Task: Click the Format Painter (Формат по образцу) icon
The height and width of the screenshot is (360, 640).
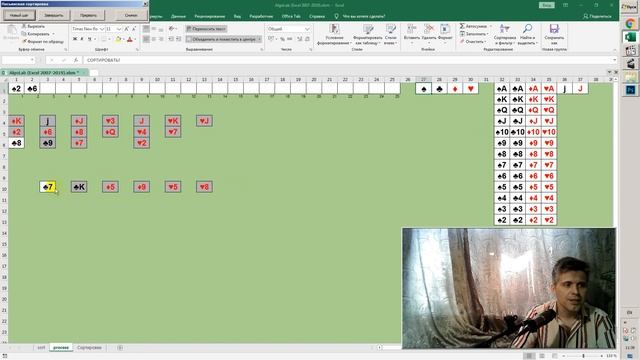Action: pyautogui.click(x=24, y=41)
